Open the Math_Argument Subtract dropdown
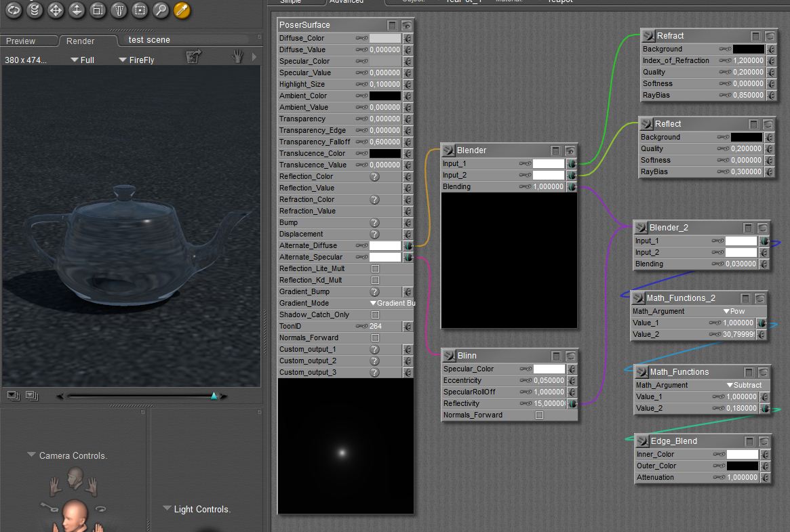This screenshot has height=532, width=790. tap(744, 386)
